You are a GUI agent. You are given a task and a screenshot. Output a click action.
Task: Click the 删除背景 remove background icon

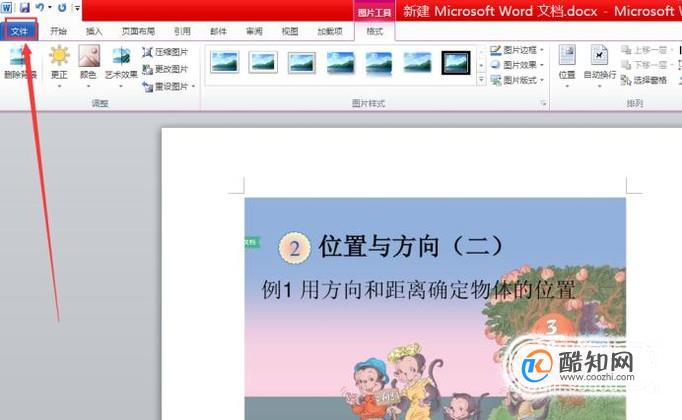(x=19, y=63)
